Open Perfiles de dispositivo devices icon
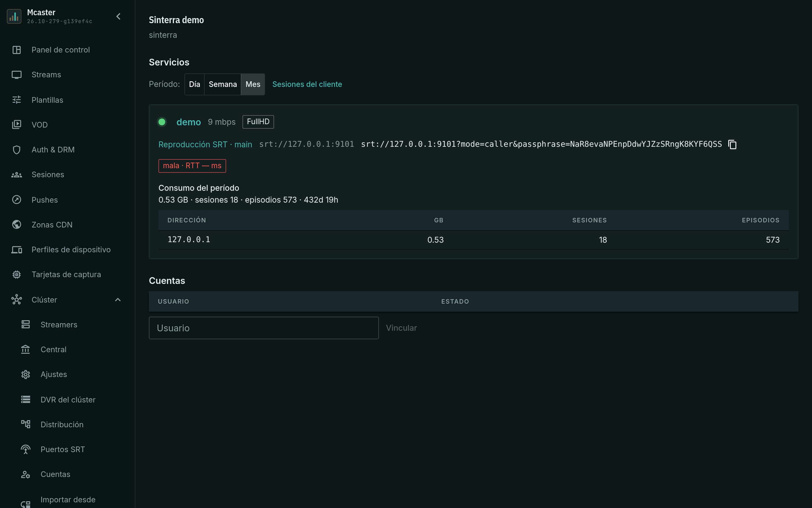The height and width of the screenshot is (508, 812). [16, 250]
